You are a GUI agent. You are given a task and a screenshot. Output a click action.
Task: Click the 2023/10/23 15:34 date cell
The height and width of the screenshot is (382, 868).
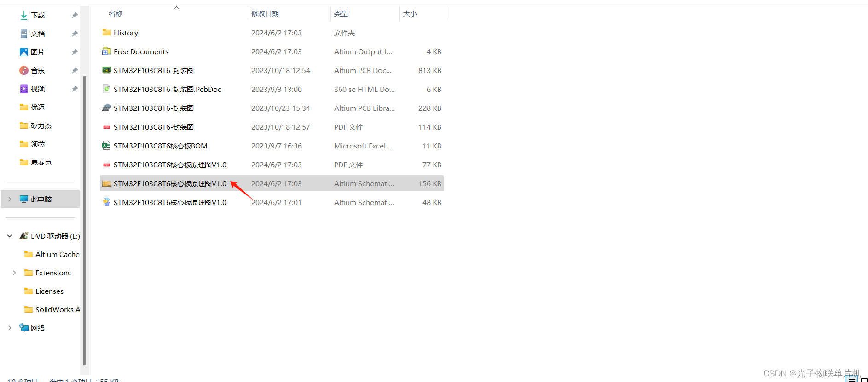[281, 108]
